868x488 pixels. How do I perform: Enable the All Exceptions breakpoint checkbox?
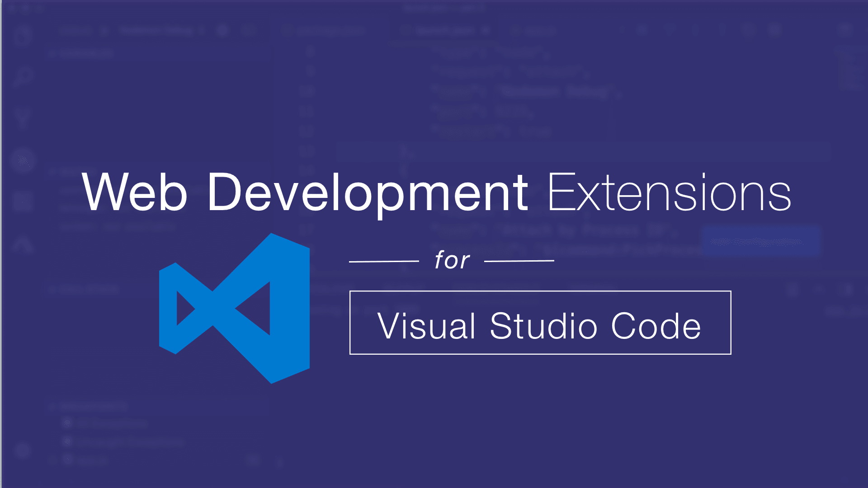click(x=68, y=423)
